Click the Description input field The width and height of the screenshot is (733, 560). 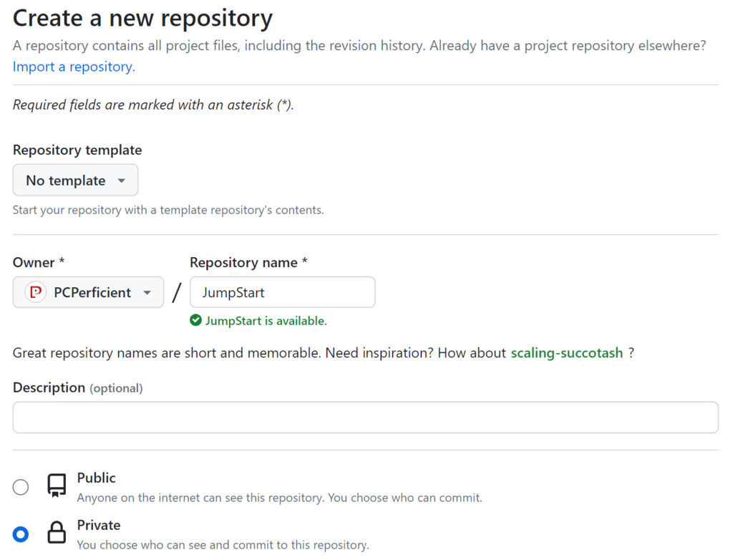coord(366,417)
